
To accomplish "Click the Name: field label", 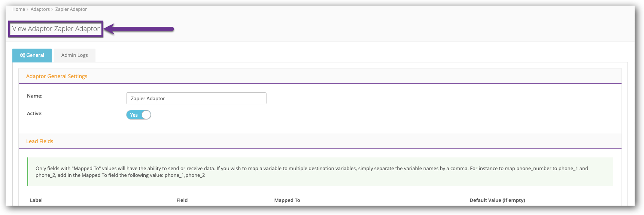I will tap(34, 96).
